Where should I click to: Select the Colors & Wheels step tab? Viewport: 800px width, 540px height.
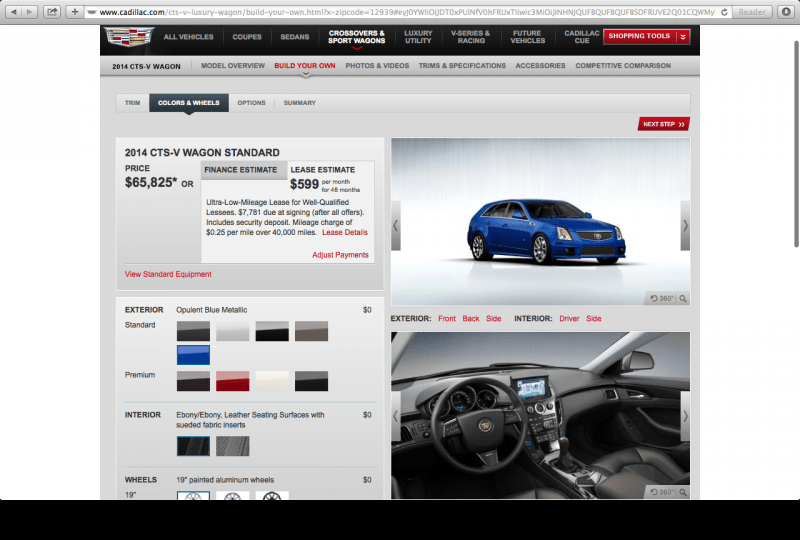pos(189,103)
